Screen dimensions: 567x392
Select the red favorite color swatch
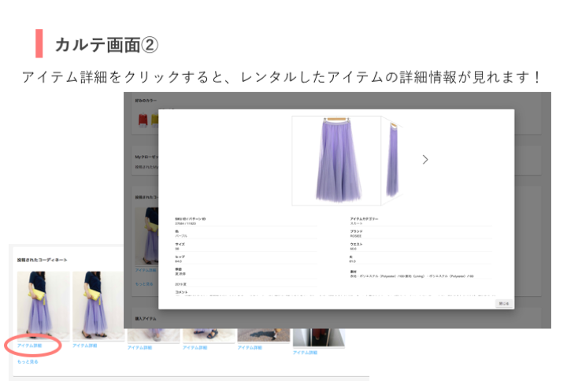coord(143,120)
